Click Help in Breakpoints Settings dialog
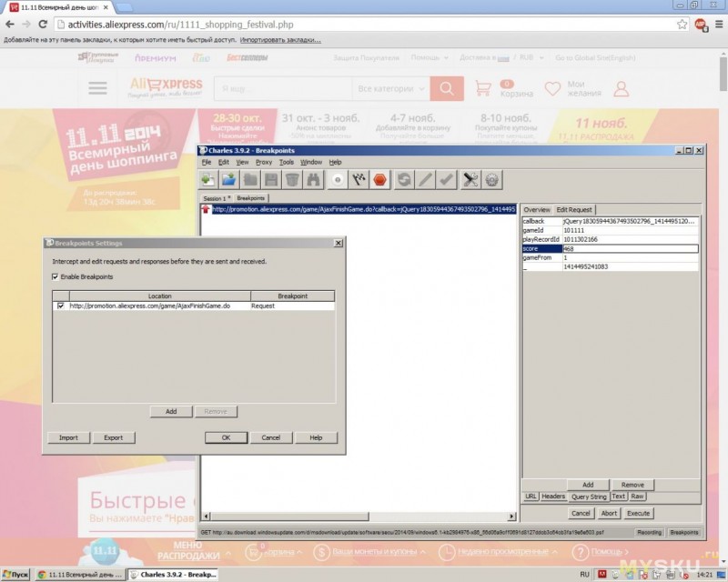This screenshot has height=582, width=728. [x=316, y=437]
